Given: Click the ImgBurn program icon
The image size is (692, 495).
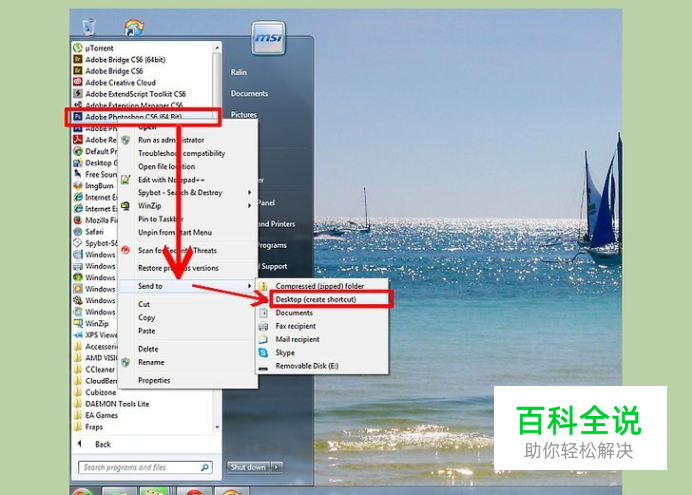Looking at the screenshot, I should tap(78, 185).
